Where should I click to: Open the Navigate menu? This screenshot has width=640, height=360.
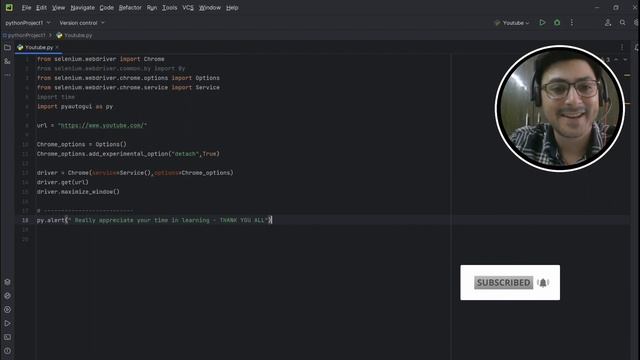82,8
